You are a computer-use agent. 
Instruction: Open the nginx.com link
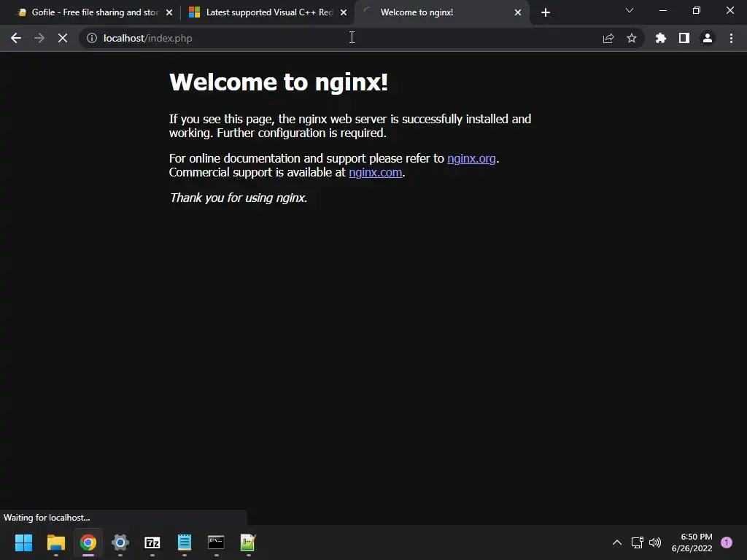click(375, 172)
